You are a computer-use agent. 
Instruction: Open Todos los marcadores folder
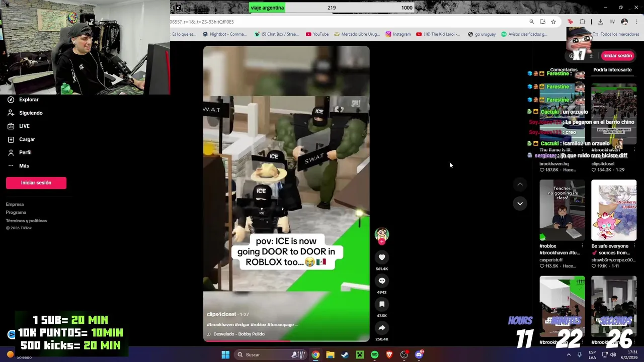[x=616, y=34]
